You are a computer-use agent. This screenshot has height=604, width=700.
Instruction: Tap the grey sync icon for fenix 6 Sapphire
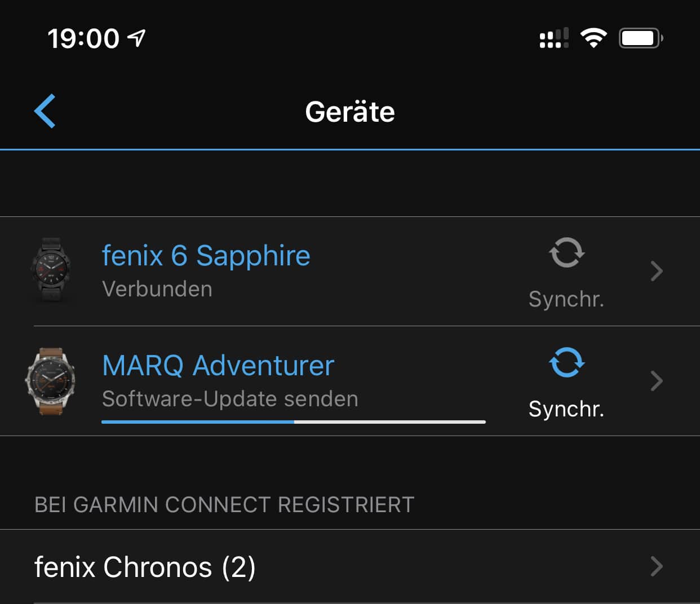[x=566, y=252]
